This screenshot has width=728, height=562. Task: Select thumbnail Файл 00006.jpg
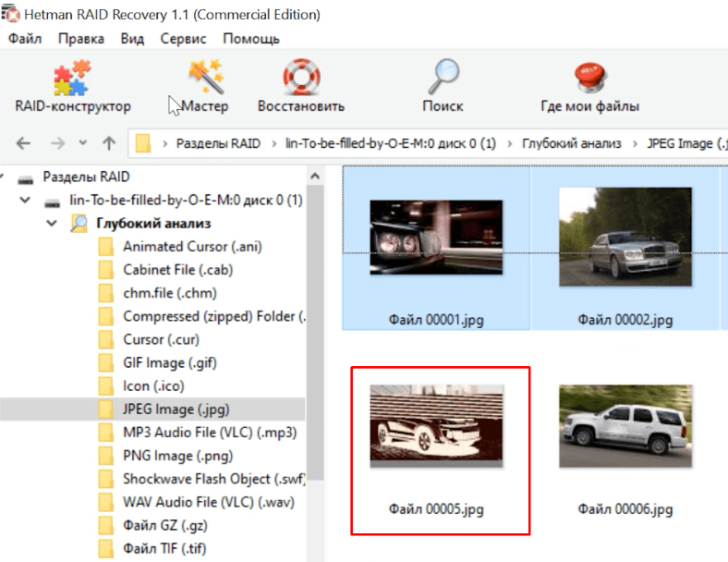click(x=625, y=450)
